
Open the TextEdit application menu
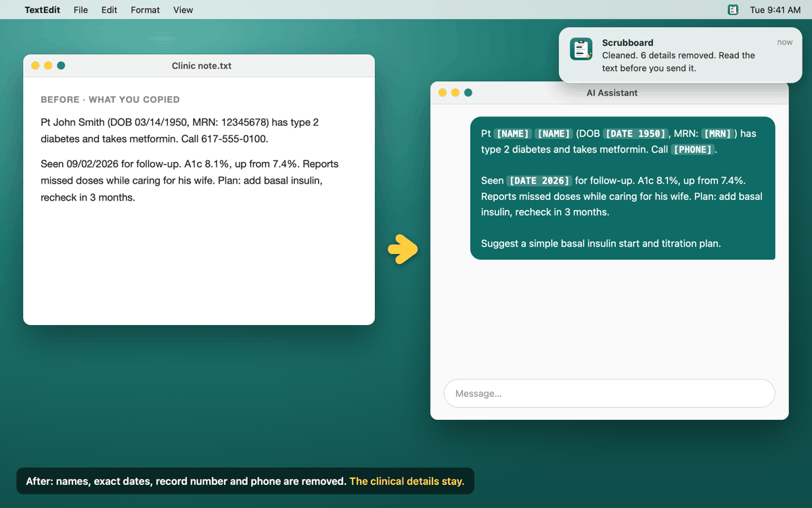(x=42, y=9)
